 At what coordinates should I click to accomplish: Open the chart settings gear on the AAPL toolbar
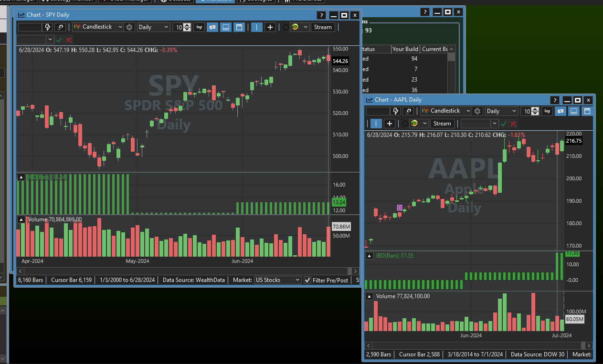pos(477,111)
